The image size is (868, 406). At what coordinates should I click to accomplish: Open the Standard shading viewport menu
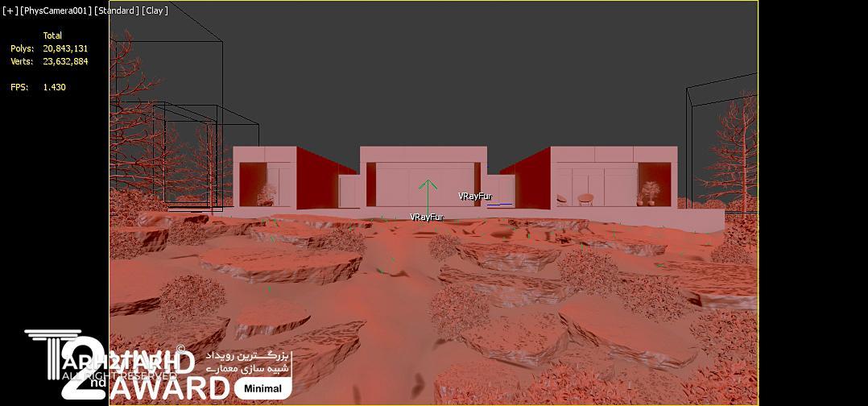pyautogui.click(x=116, y=11)
